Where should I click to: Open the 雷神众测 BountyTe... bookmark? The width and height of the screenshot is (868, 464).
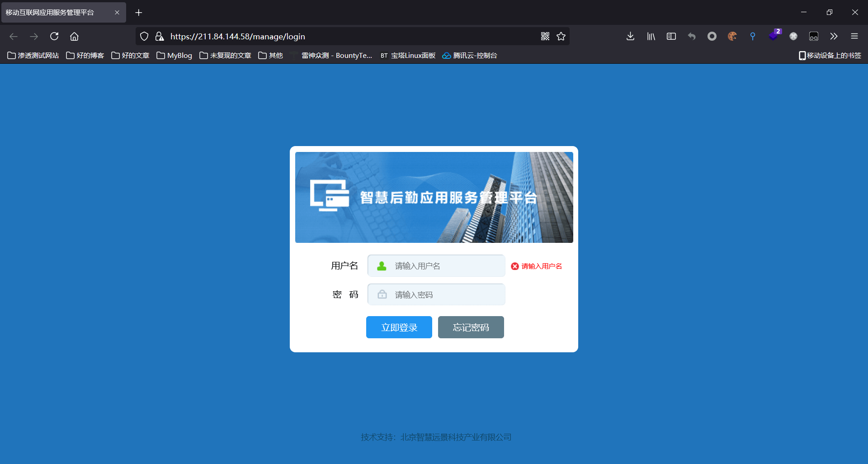(331, 55)
